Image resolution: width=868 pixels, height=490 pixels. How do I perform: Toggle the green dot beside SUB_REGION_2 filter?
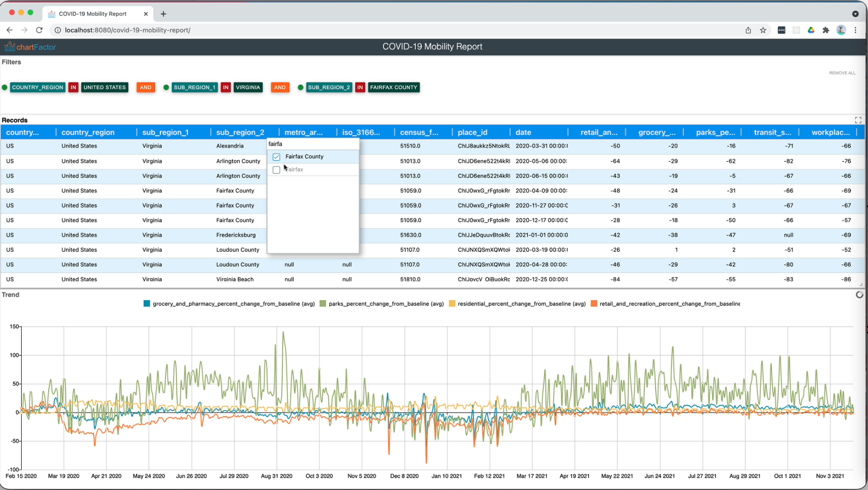point(301,88)
